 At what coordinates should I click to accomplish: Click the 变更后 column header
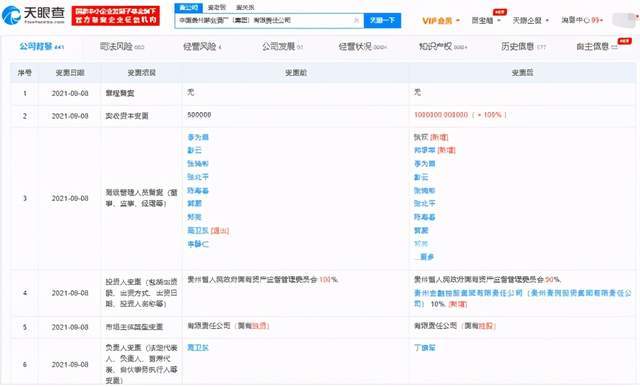(522, 73)
